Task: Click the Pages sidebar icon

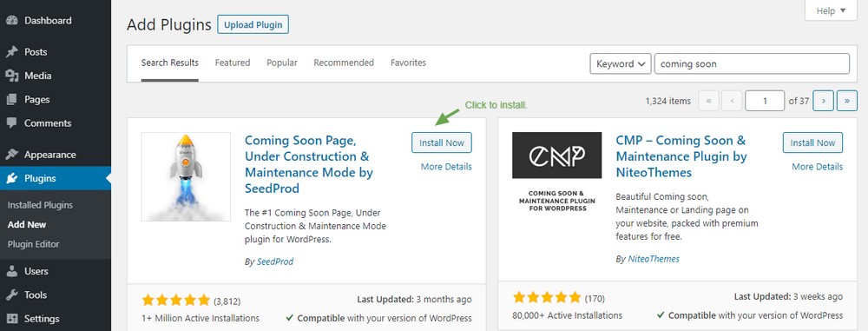Action: pyautogui.click(x=11, y=100)
